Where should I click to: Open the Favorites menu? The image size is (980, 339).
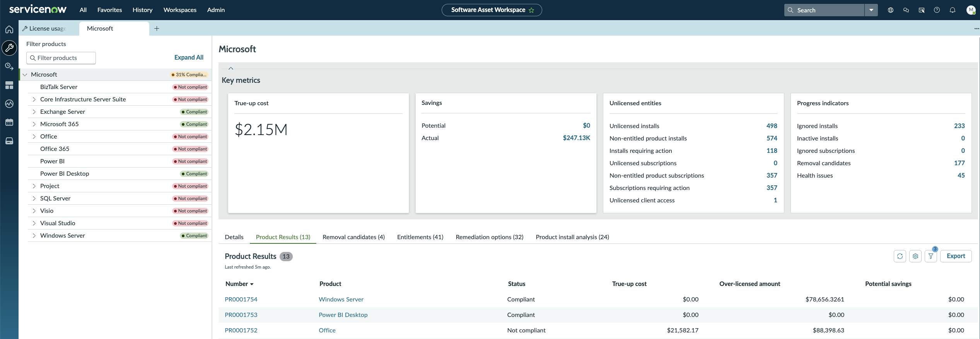coord(109,10)
